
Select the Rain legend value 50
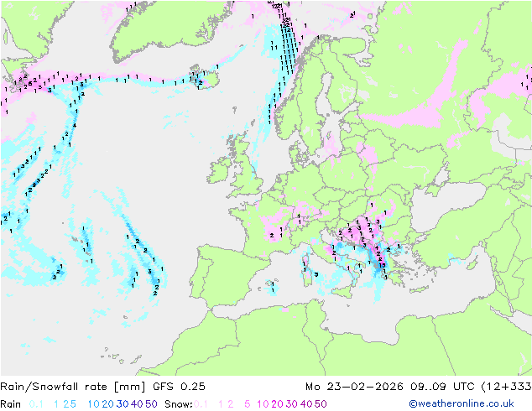click(151, 404)
